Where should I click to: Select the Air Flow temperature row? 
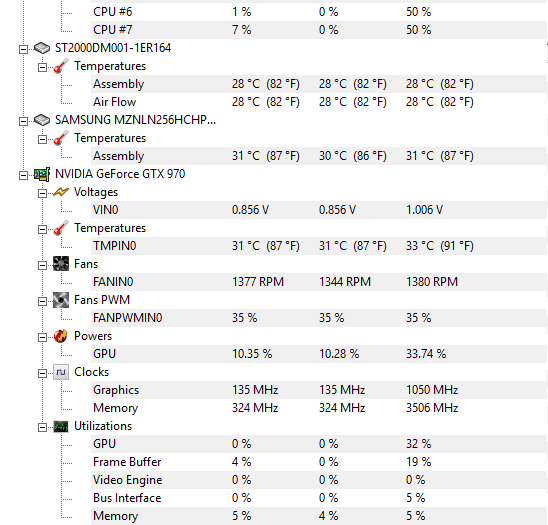319,102
